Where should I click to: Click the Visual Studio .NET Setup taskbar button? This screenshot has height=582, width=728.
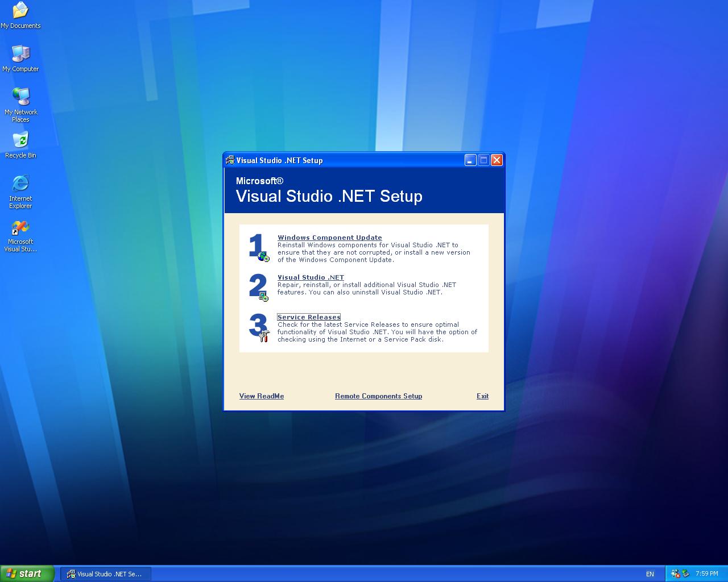pyautogui.click(x=105, y=574)
